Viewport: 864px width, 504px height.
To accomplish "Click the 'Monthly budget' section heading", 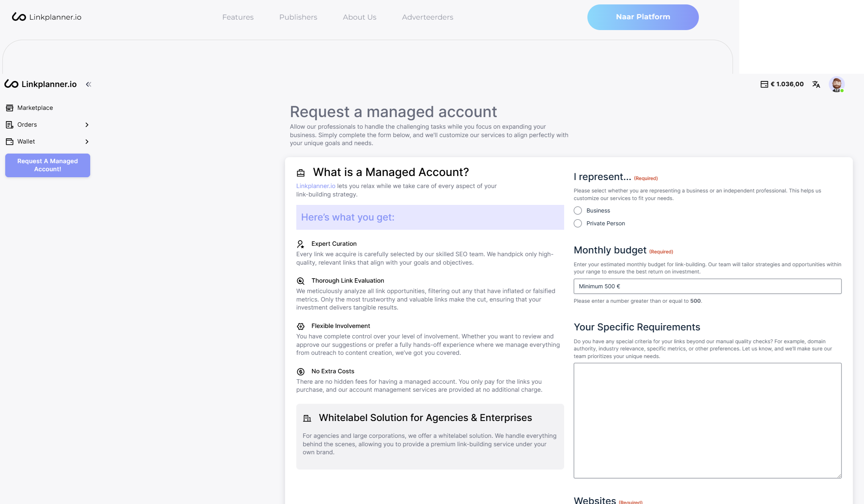I will coord(610,250).
